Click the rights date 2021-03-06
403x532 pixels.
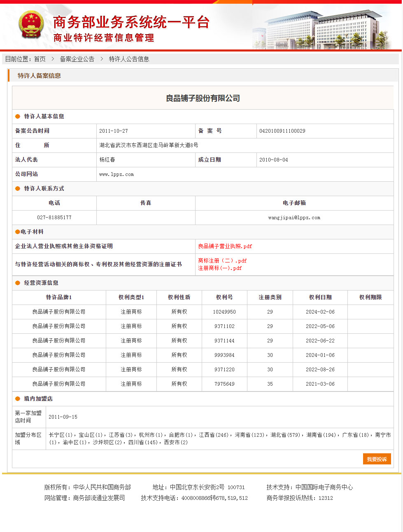320,384
